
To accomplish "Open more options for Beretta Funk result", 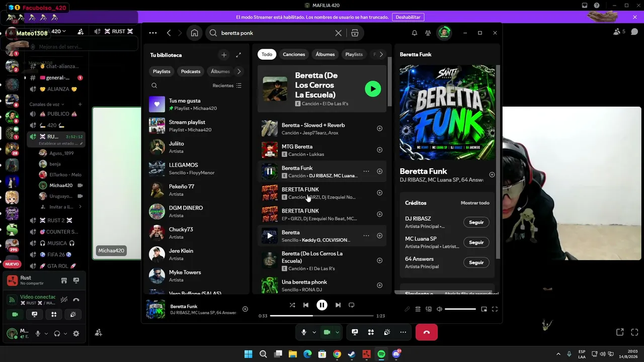I will coord(366,171).
